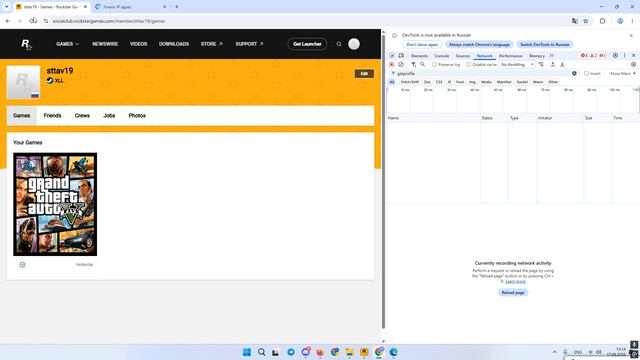
Task: Open the site search magnifier icon
Action: point(339,44)
